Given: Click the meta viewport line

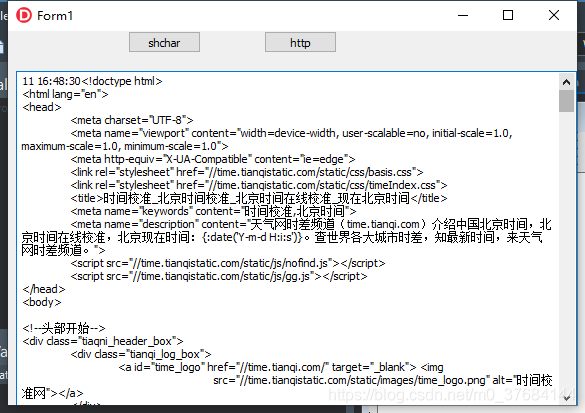Looking at the screenshot, I should click(291, 133).
